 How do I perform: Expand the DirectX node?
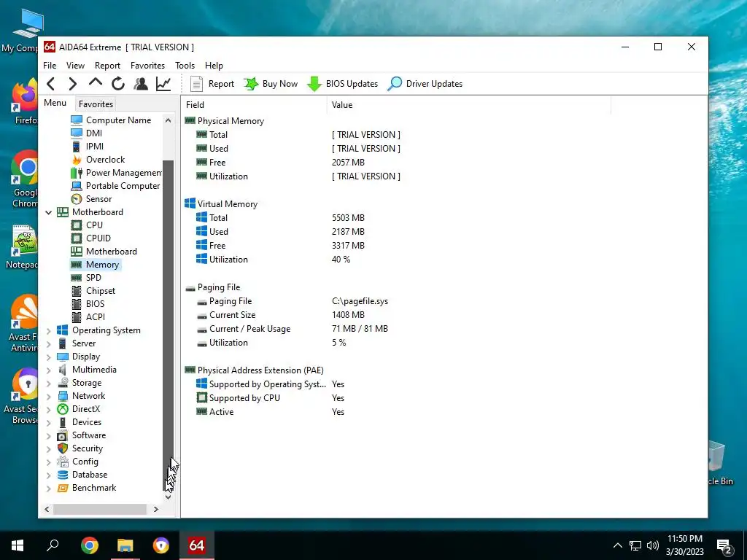point(49,409)
